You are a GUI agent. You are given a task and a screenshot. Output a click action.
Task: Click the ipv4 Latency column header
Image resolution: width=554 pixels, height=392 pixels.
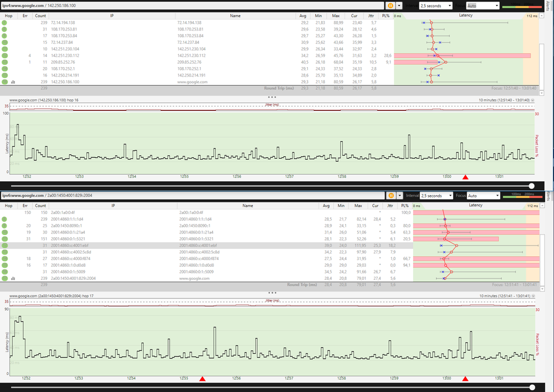pyautogui.click(x=466, y=16)
